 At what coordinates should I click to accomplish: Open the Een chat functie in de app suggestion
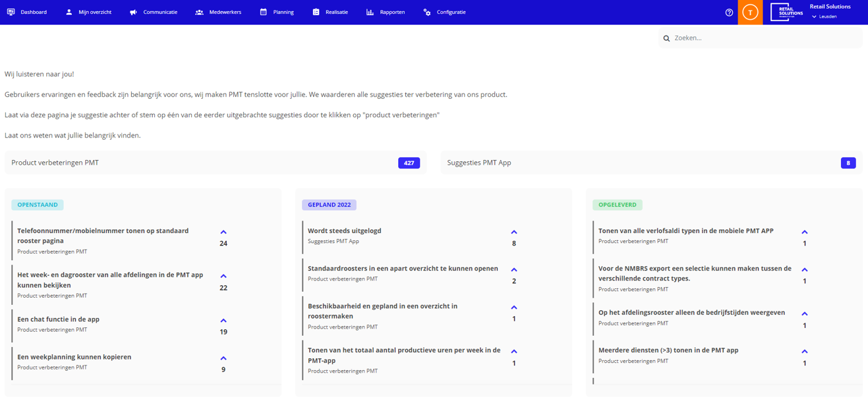pyautogui.click(x=58, y=319)
